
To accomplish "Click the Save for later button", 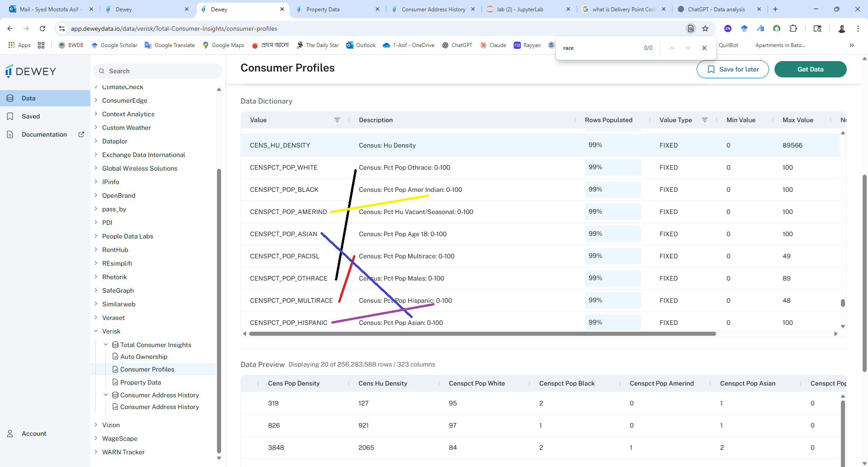I will coord(732,69).
